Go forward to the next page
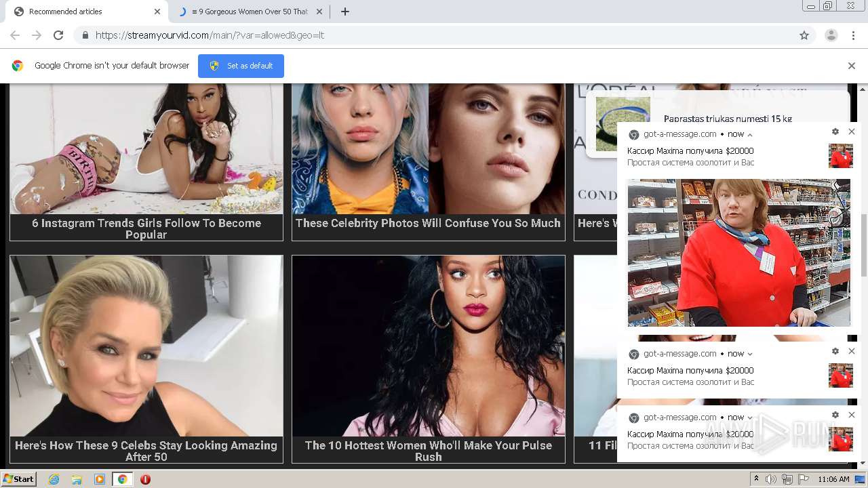 coord(37,35)
